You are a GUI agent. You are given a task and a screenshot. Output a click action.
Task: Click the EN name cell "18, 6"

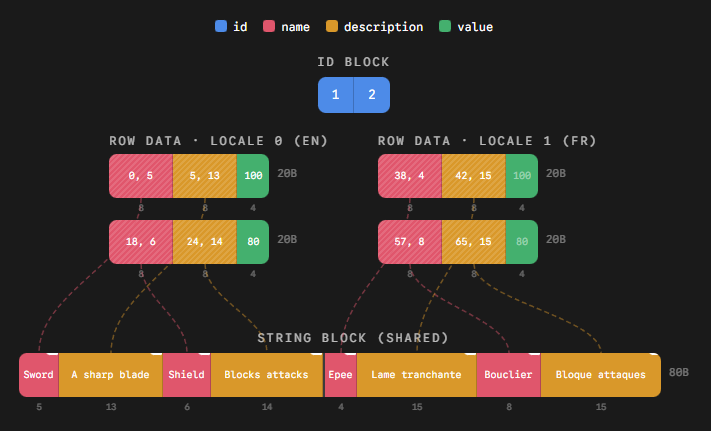click(x=141, y=242)
